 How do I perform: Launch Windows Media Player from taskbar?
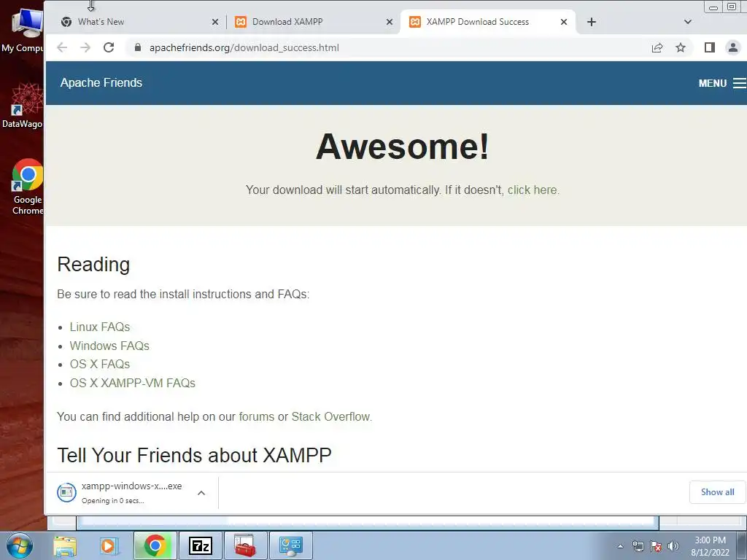point(109,545)
